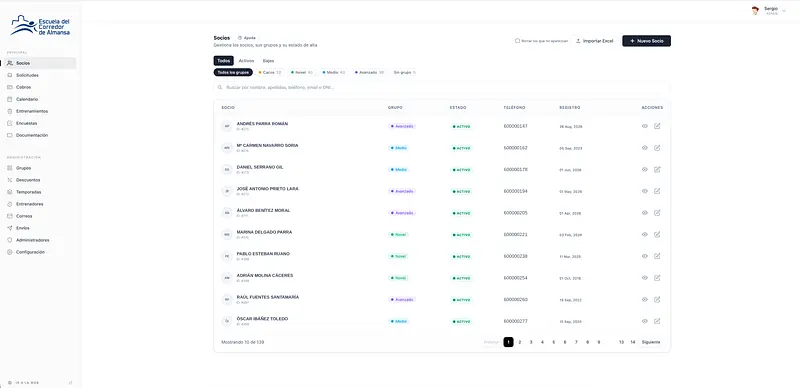Open Grupos under Administración
Screen dimensions: 800x388
click(41, 168)
